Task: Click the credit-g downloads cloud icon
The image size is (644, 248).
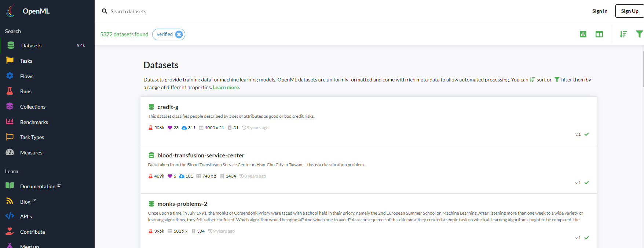Action: [184, 128]
